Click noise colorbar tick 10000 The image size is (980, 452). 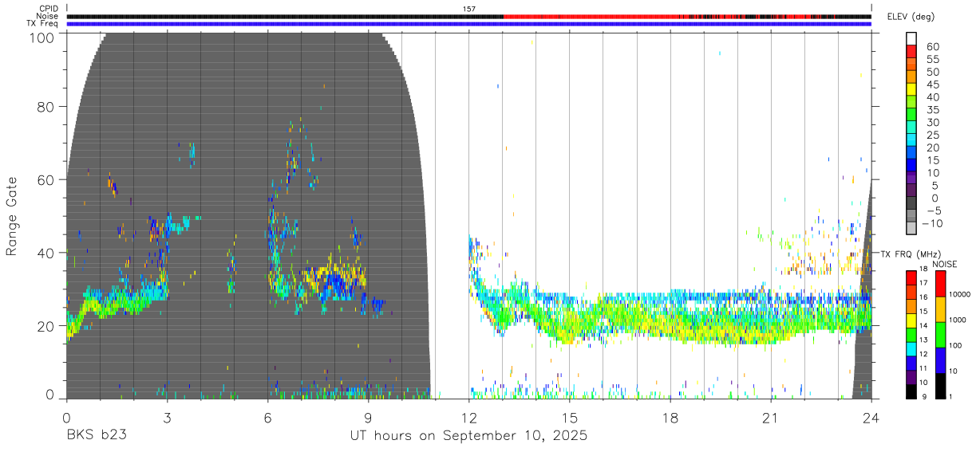(960, 295)
